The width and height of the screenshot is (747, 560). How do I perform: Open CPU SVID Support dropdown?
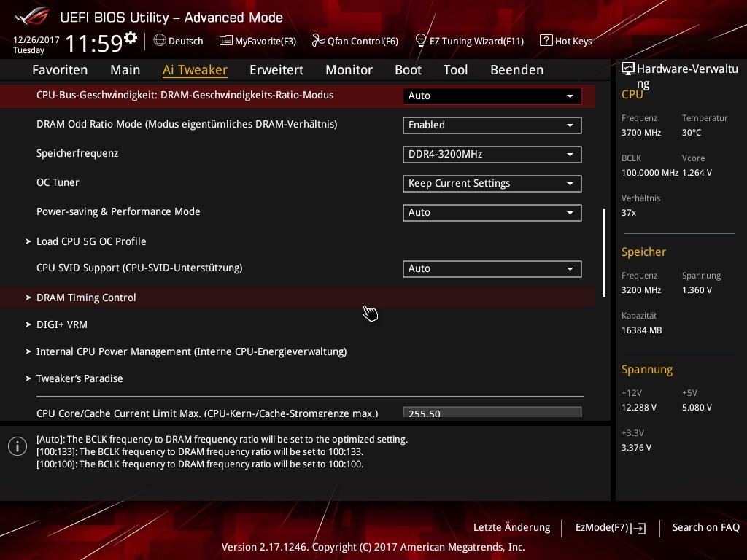[492, 268]
